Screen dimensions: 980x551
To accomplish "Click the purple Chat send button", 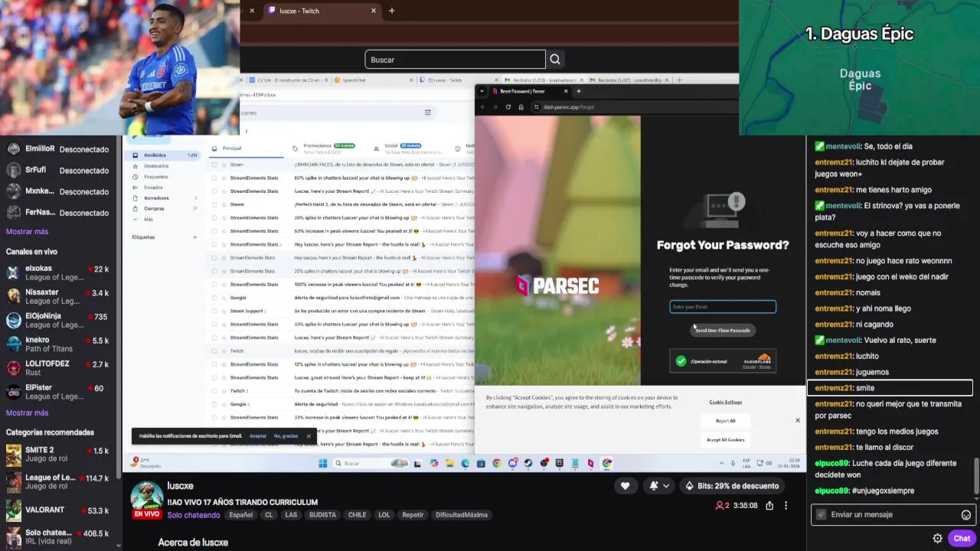I will point(962,538).
